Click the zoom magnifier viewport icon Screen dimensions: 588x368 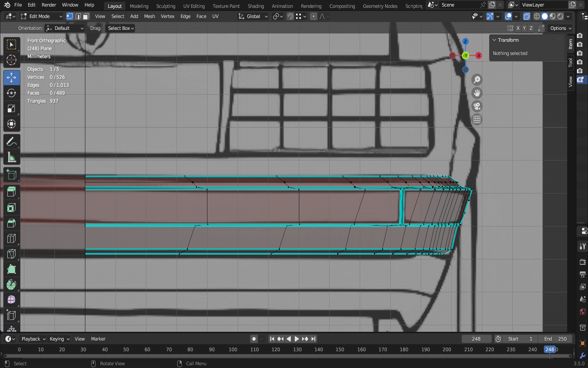tap(477, 80)
